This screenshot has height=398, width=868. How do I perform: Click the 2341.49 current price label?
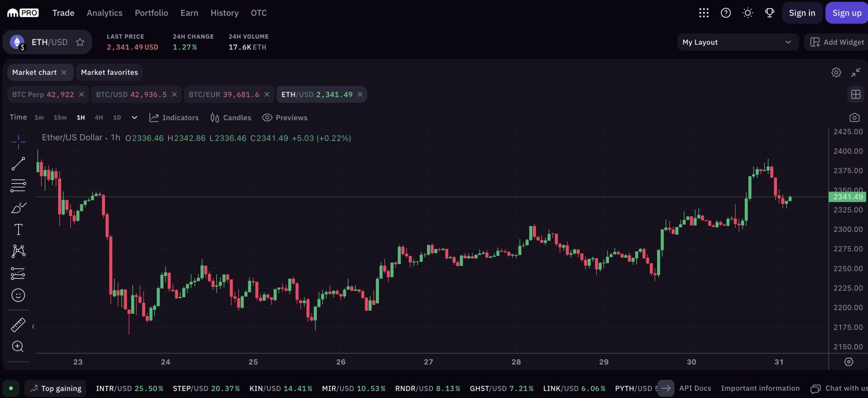(x=848, y=197)
